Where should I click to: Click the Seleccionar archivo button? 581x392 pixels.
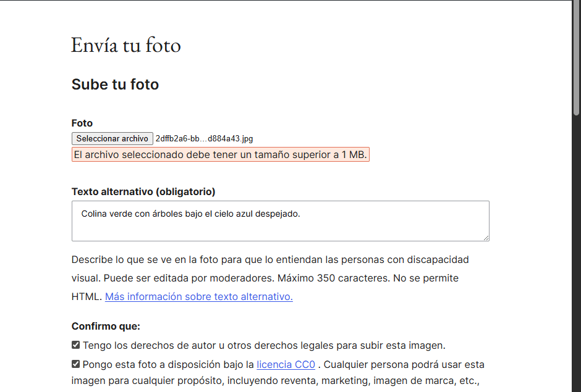[112, 139]
